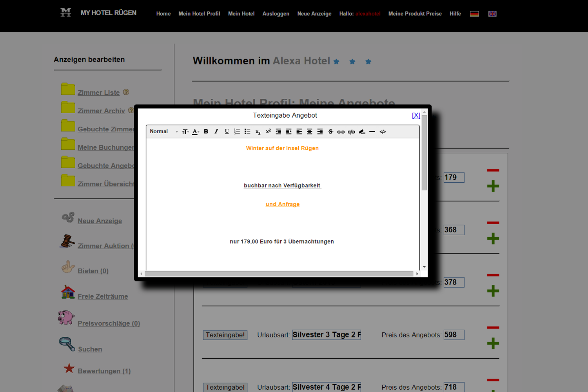
Task: Open the Bieten (0) link
Action: (x=93, y=271)
